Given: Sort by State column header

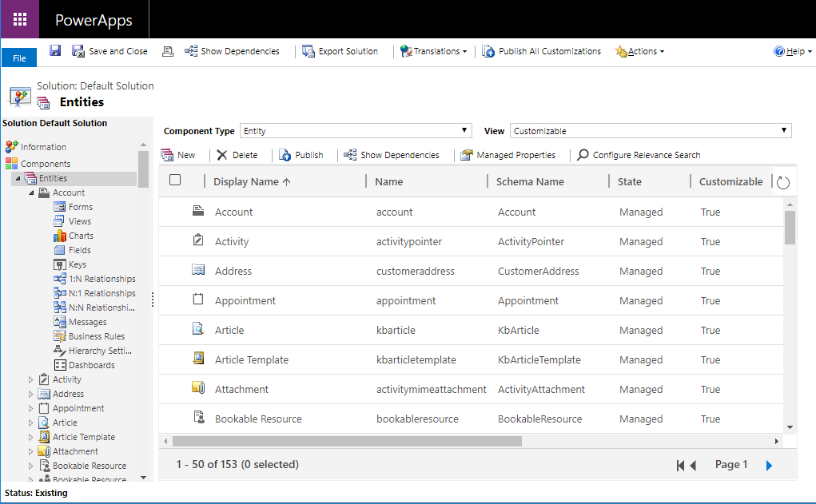Looking at the screenshot, I should click(x=629, y=181).
